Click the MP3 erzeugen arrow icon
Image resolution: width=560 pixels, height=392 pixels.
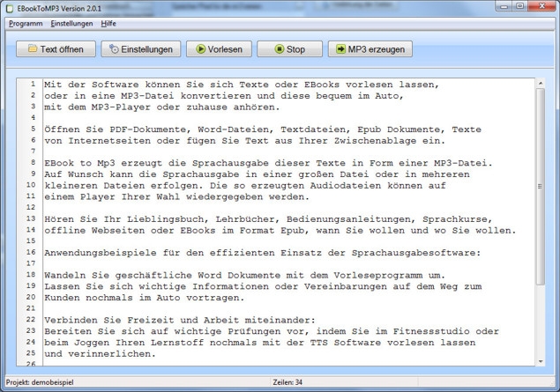click(x=340, y=49)
